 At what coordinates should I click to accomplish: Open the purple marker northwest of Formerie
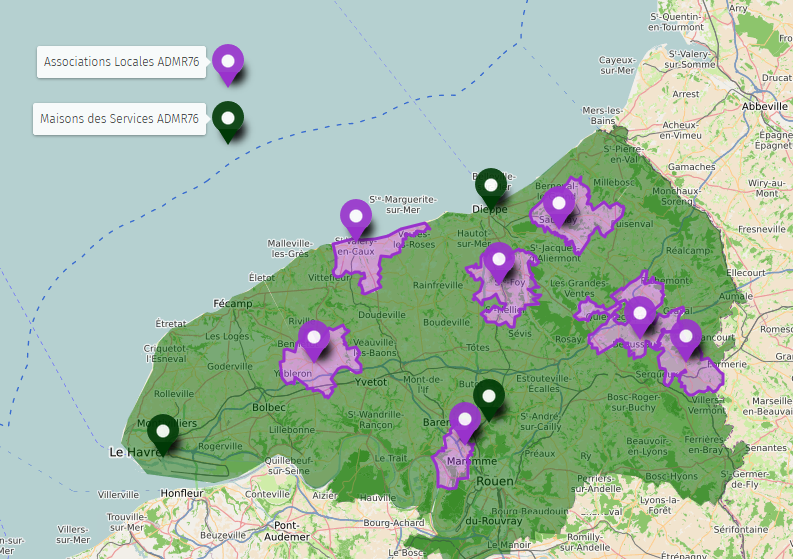[686, 338]
